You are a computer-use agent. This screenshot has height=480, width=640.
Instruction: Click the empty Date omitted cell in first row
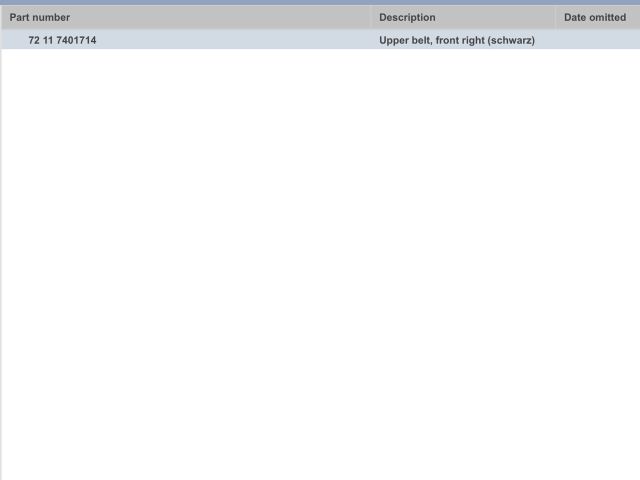[597, 40]
